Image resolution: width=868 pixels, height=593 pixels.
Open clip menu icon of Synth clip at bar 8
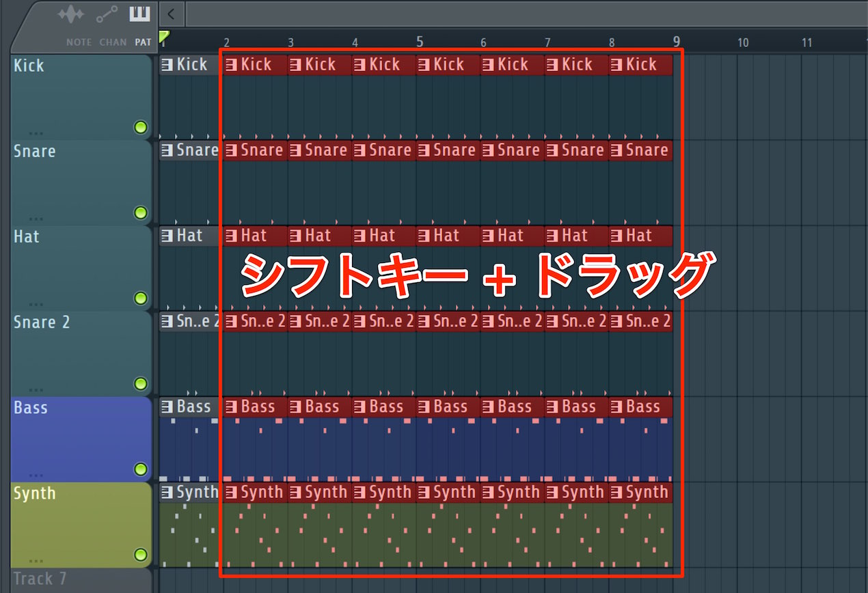(617, 493)
